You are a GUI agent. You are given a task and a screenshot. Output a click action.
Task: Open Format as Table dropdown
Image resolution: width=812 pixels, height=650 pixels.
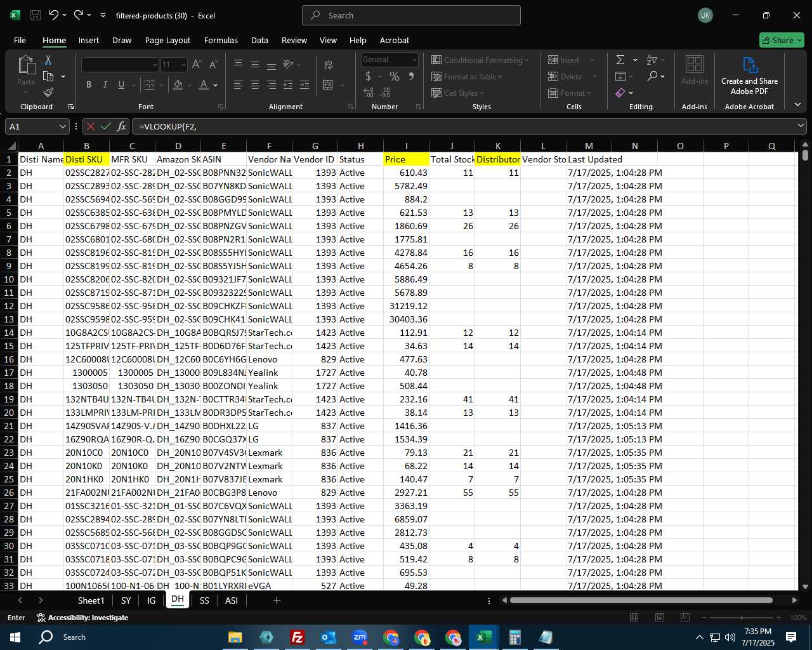467,76
